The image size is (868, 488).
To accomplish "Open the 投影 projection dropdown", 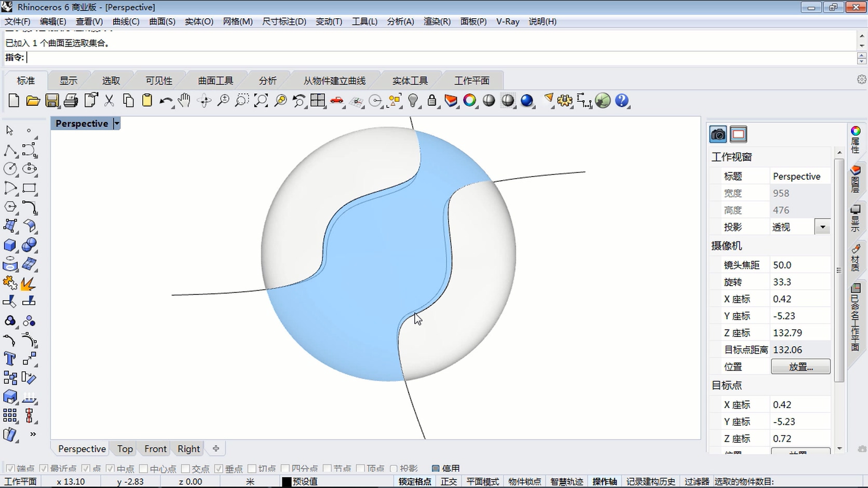I will pyautogui.click(x=822, y=227).
